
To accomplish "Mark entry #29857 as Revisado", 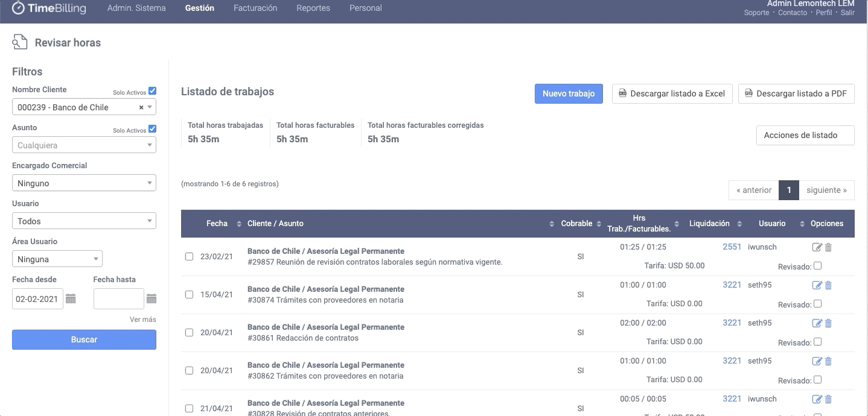I will tap(818, 265).
